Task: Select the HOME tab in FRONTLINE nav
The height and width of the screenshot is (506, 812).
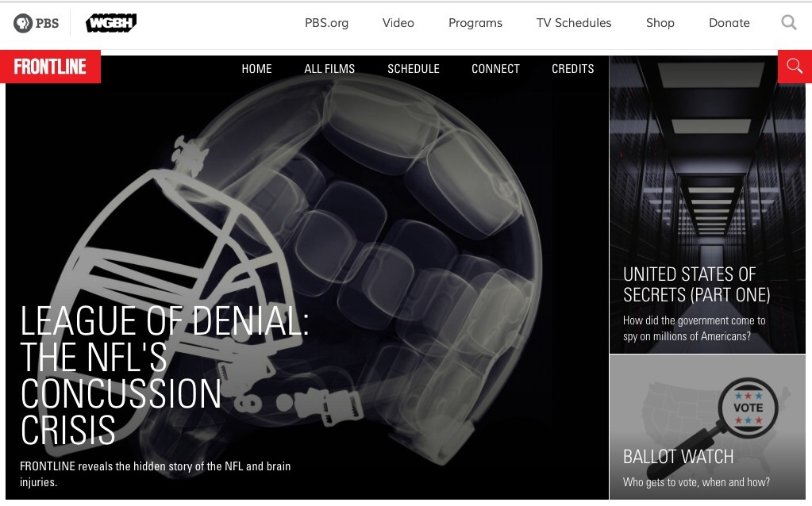Action: 256,69
